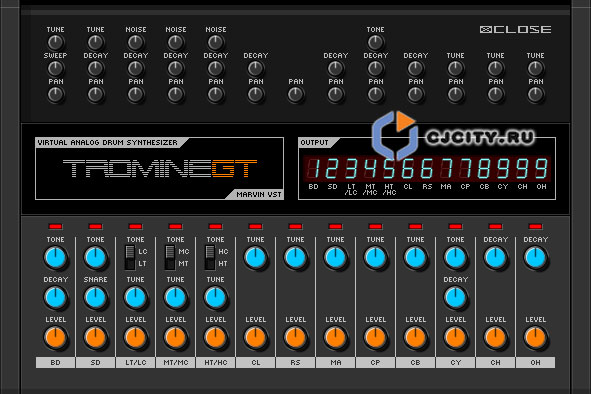
Task: Click the OH output digit display
Action: (541, 169)
